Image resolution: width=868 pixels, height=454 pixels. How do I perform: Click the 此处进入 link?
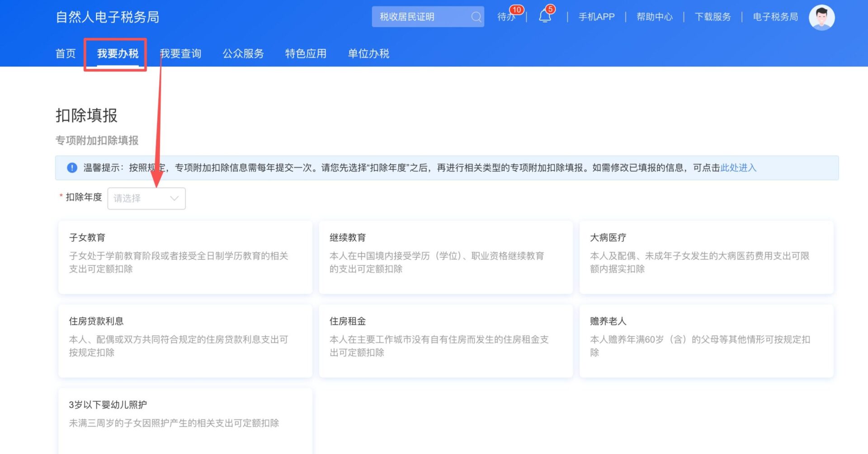click(x=738, y=168)
